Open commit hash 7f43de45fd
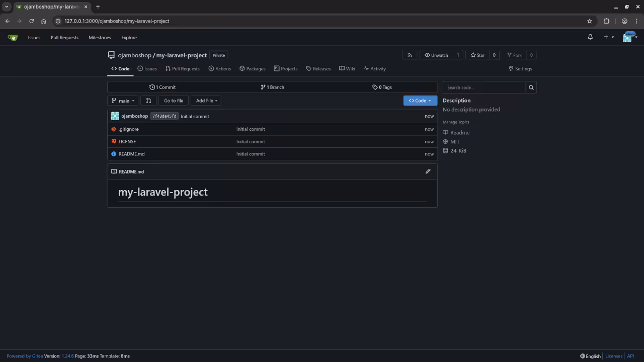The height and width of the screenshot is (362, 644). point(165,116)
